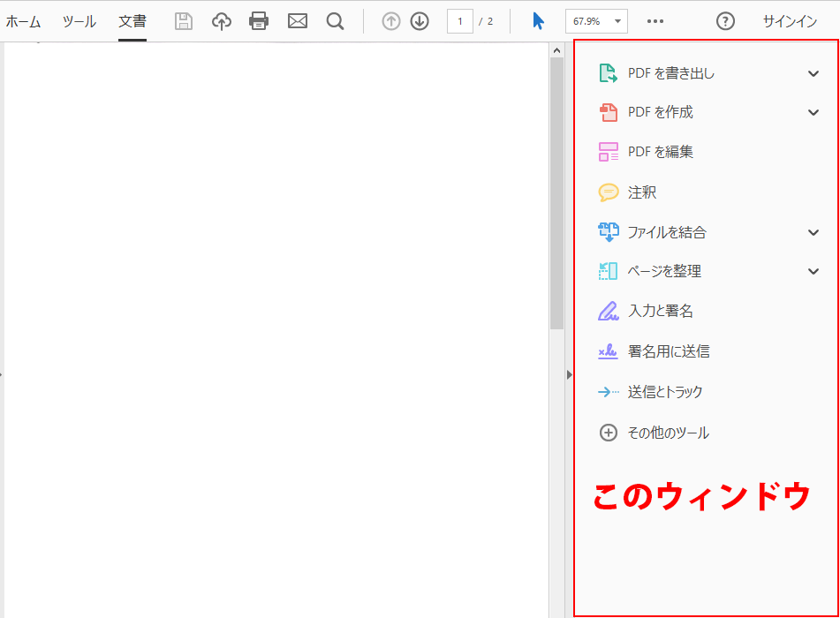This screenshot has height=618, width=840.
Task: Go to previous page with up arrow
Action: pos(391,21)
